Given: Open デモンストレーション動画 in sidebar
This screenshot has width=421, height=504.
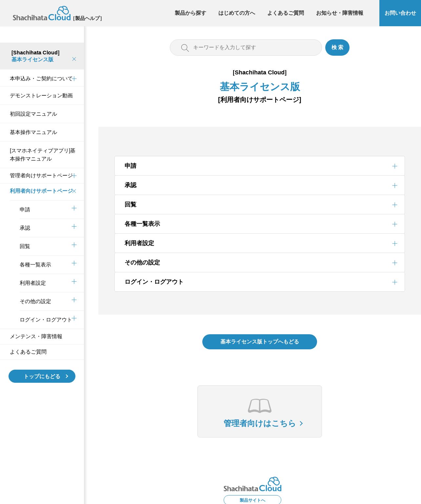Looking at the screenshot, I should click(41, 96).
